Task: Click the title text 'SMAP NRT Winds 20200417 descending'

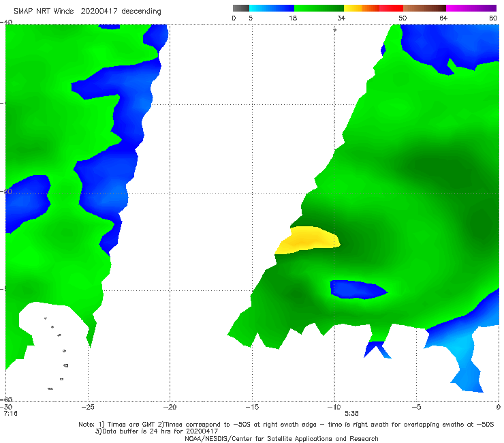Action: click(87, 12)
